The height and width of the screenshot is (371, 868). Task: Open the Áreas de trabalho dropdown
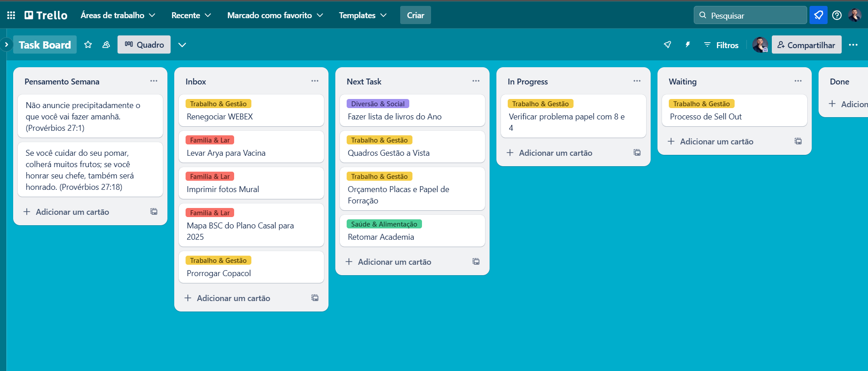pos(118,15)
